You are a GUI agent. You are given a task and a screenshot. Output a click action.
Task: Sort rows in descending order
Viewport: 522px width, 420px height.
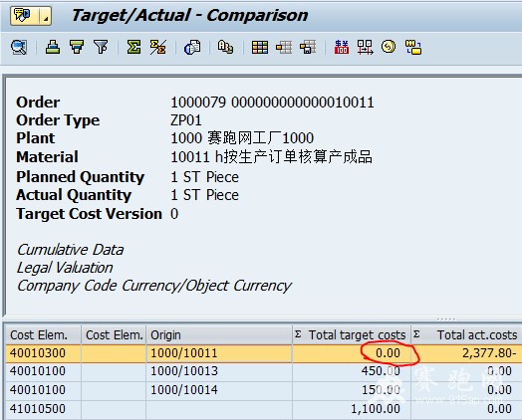pyautogui.click(x=77, y=47)
